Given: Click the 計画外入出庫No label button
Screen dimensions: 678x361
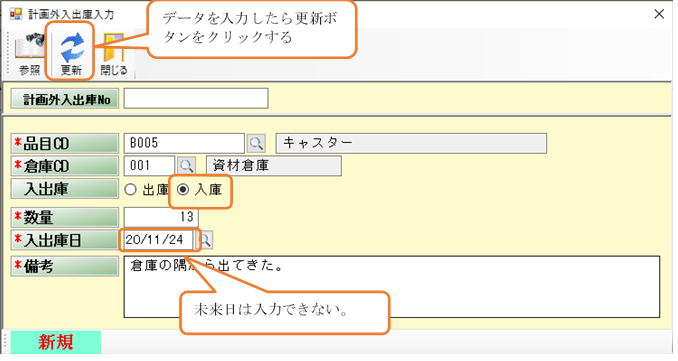Looking at the screenshot, I should click(65, 99).
